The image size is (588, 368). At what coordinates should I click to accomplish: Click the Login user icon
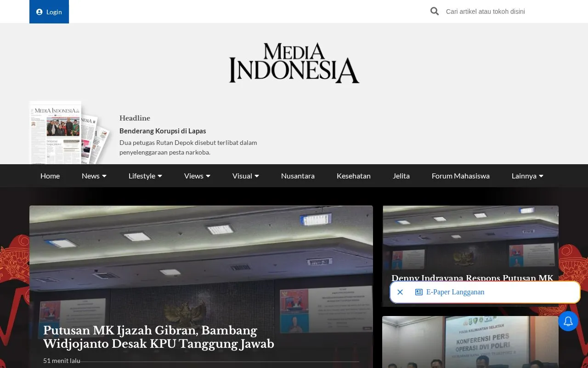(x=40, y=12)
